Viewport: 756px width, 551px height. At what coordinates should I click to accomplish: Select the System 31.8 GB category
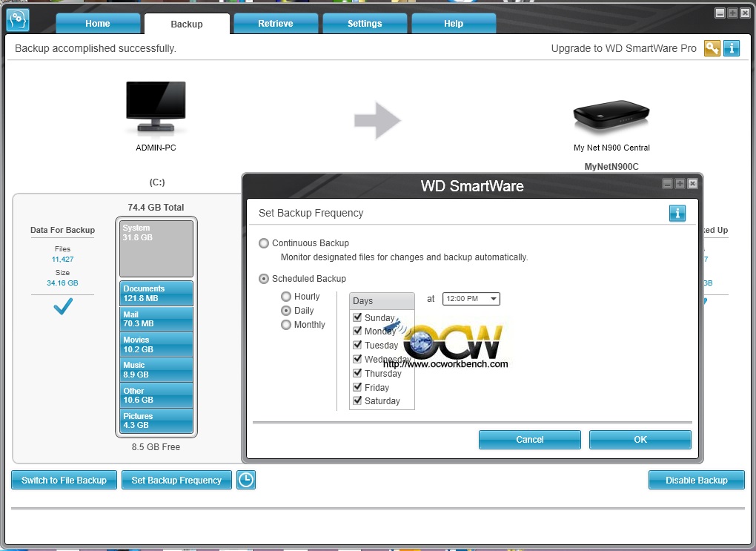(156, 248)
